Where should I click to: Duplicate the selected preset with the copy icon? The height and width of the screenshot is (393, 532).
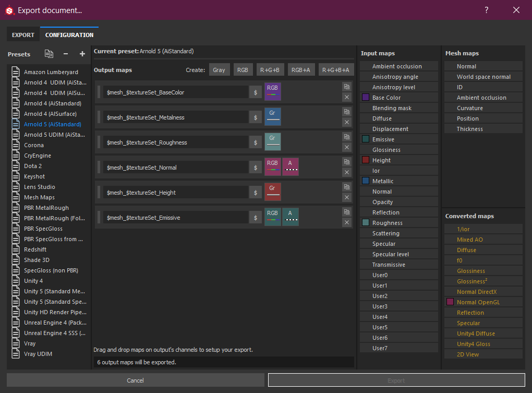click(x=49, y=54)
